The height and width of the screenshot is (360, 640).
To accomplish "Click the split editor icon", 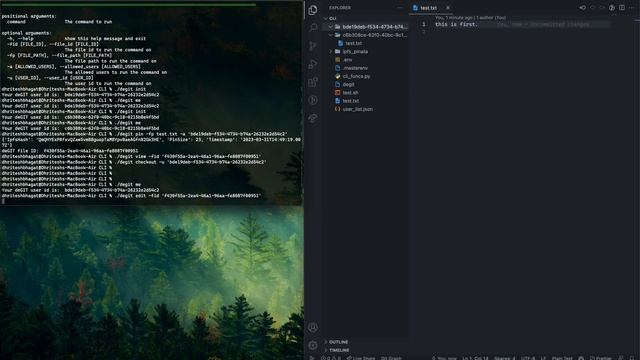I will 622,7.
